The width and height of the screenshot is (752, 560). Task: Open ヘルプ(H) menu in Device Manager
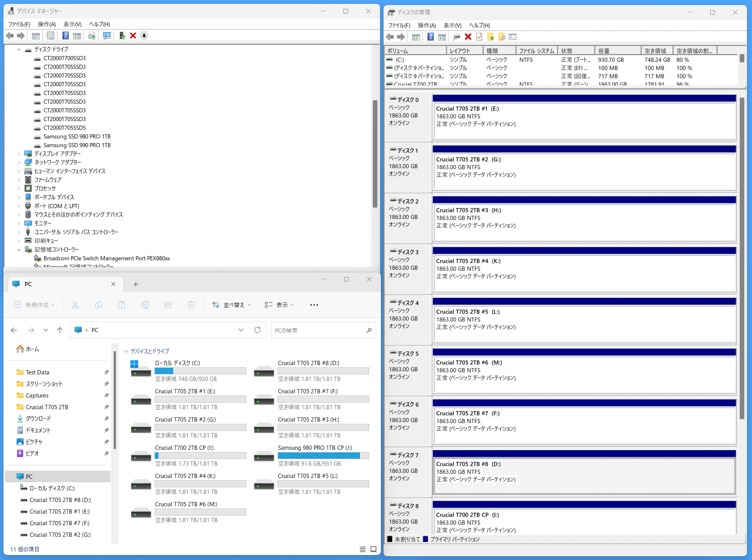click(99, 24)
